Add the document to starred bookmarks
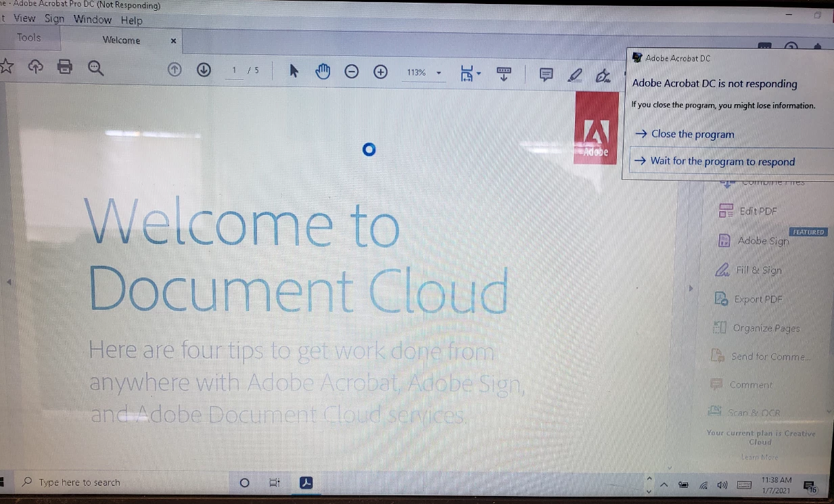 pyautogui.click(x=6, y=66)
